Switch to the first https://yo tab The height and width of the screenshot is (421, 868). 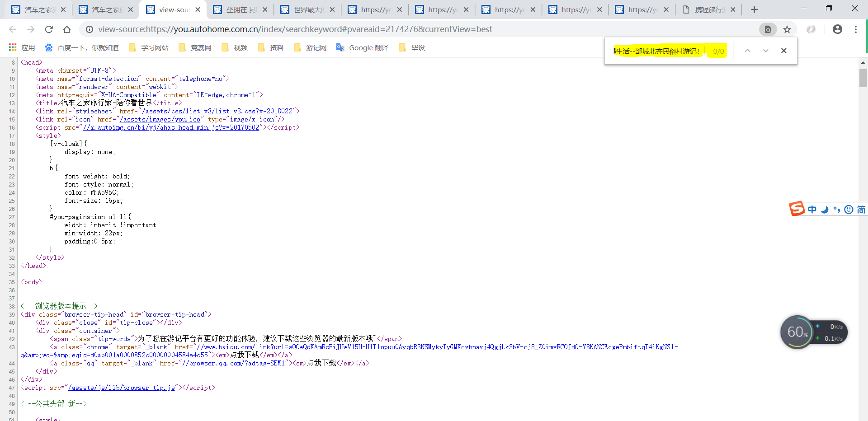coord(375,9)
